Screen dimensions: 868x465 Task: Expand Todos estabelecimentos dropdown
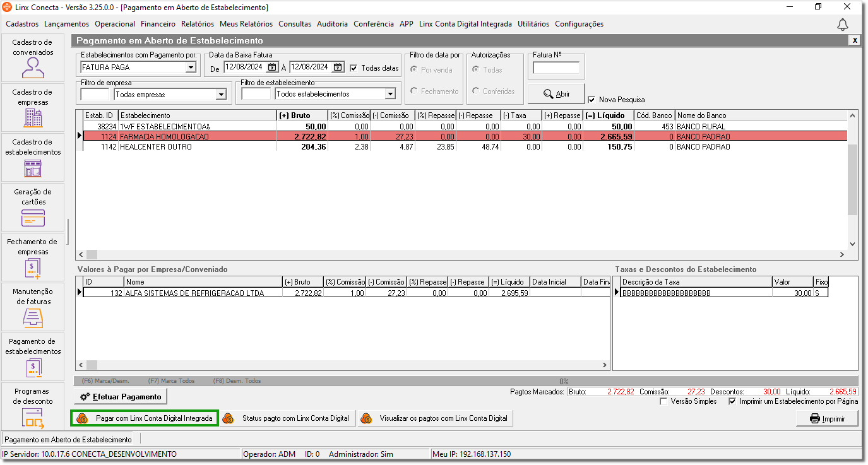point(389,95)
